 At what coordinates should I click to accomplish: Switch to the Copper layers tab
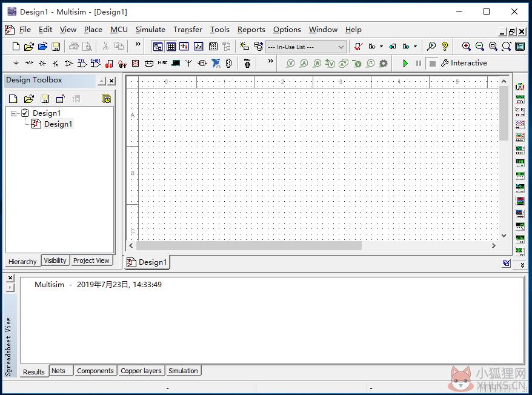141,371
